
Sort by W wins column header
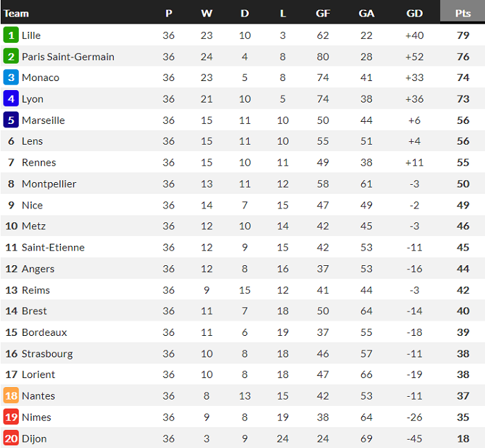pos(206,13)
